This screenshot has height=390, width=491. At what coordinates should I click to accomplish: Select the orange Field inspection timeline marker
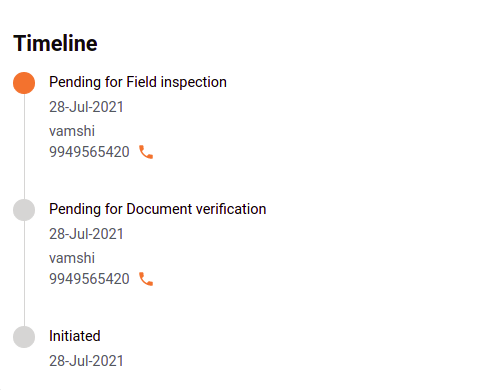24,83
